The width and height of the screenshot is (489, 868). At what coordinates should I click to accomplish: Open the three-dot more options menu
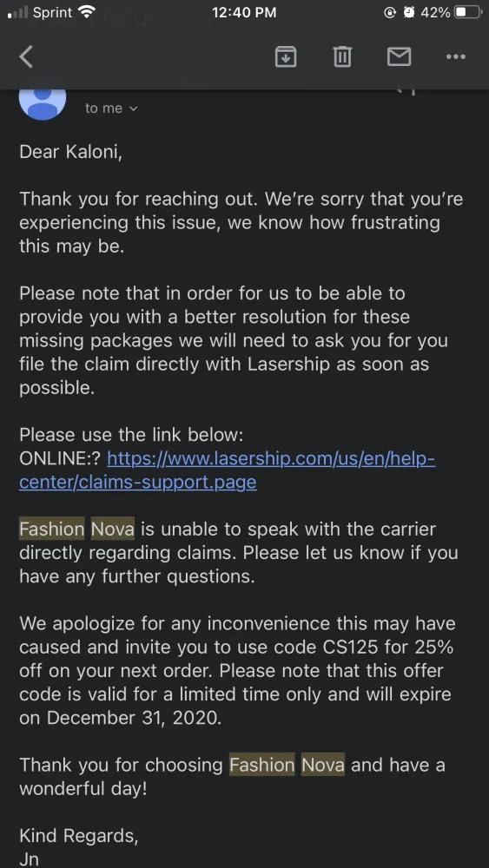pyautogui.click(x=456, y=56)
